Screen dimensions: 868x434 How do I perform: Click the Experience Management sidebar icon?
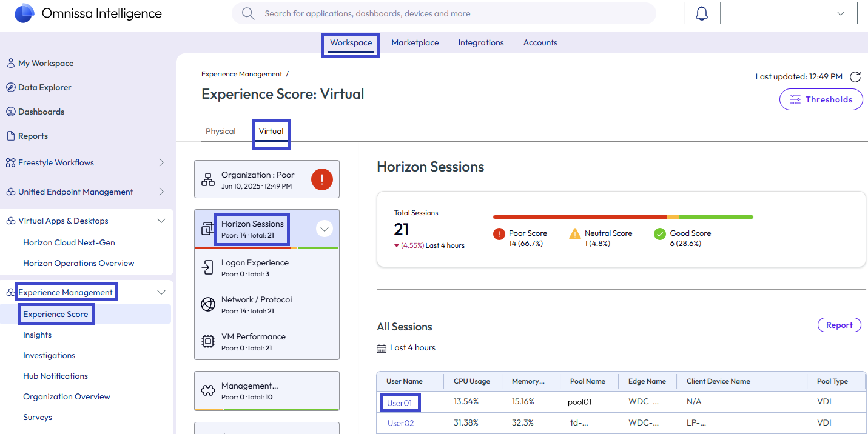coord(11,292)
